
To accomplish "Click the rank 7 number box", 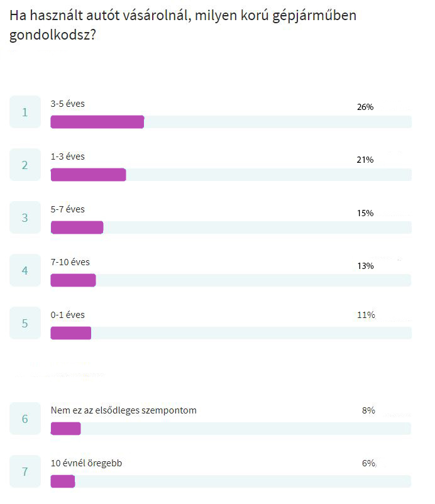I will click(x=25, y=471).
